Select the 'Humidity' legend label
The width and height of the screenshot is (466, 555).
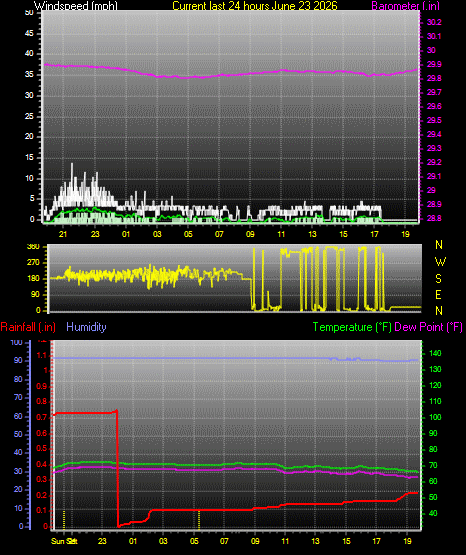click(86, 327)
